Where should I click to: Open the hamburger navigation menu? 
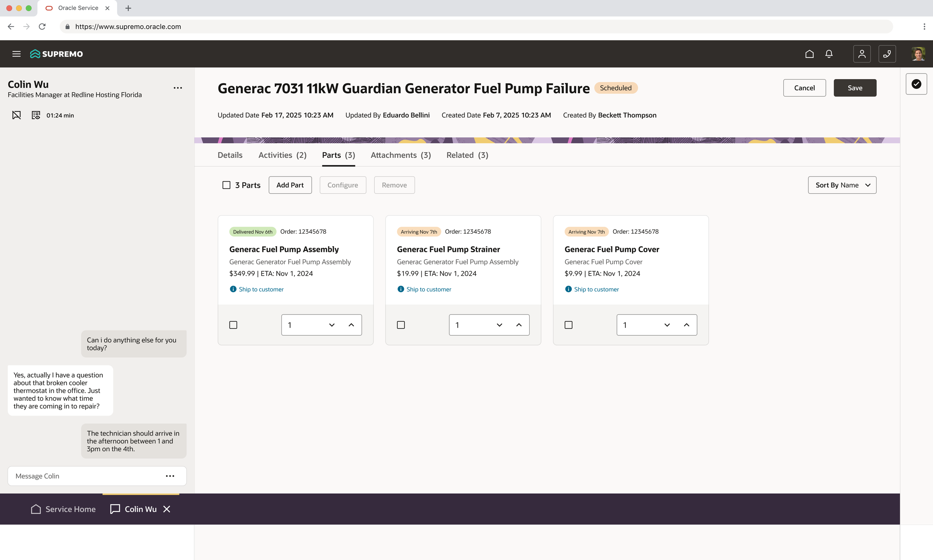tap(16, 54)
